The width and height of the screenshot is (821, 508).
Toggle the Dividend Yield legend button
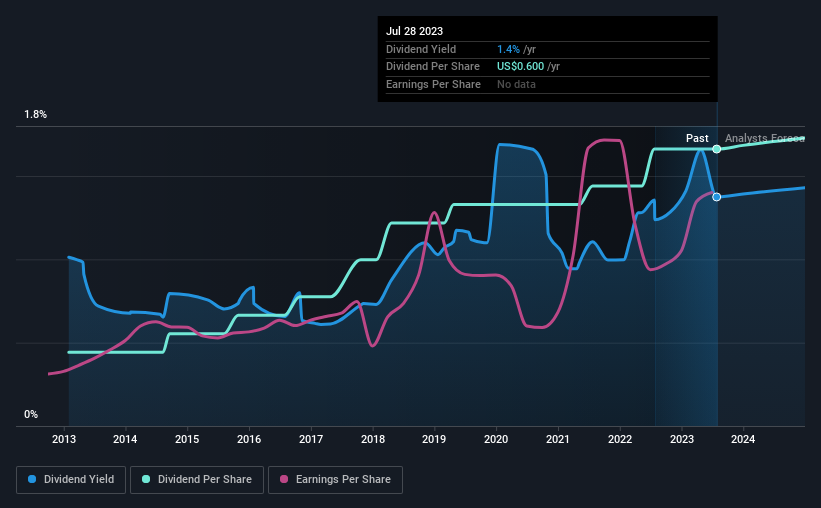click(71, 480)
